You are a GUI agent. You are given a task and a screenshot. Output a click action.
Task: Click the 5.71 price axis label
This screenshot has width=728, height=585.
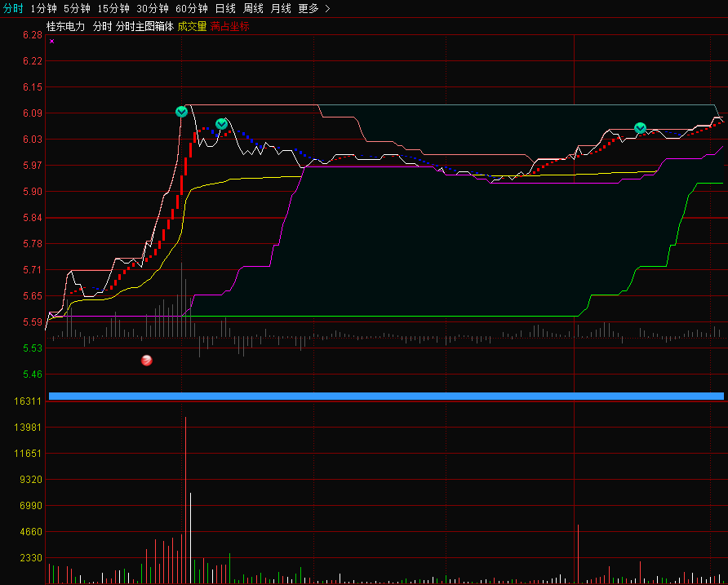tap(33, 270)
